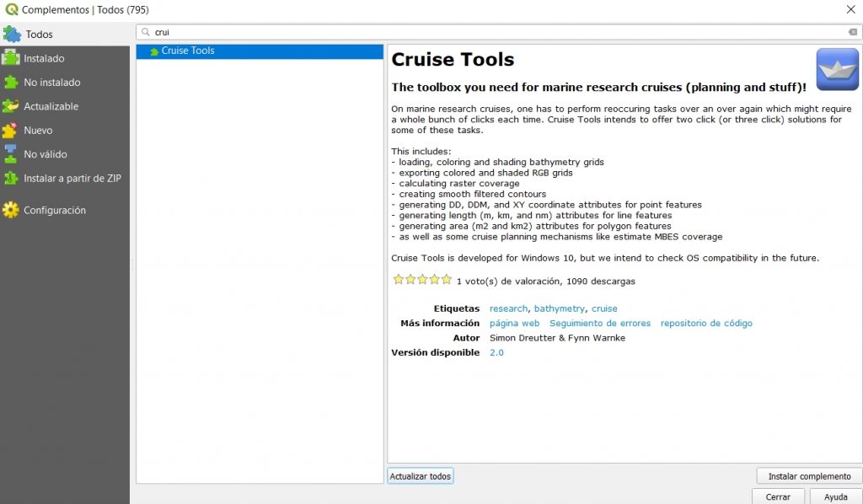This screenshot has height=504, width=863.
Task: Click the bathymetry tag link
Action: [559, 309]
